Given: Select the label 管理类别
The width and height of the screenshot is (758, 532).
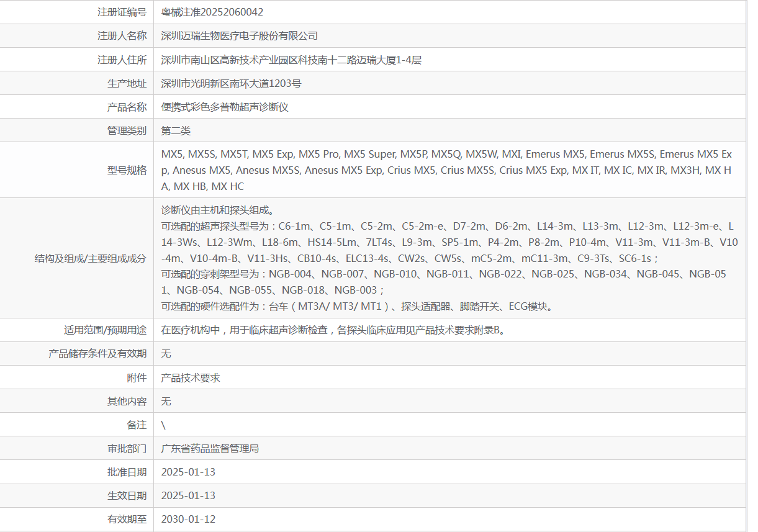Looking at the screenshot, I should click(127, 130).
